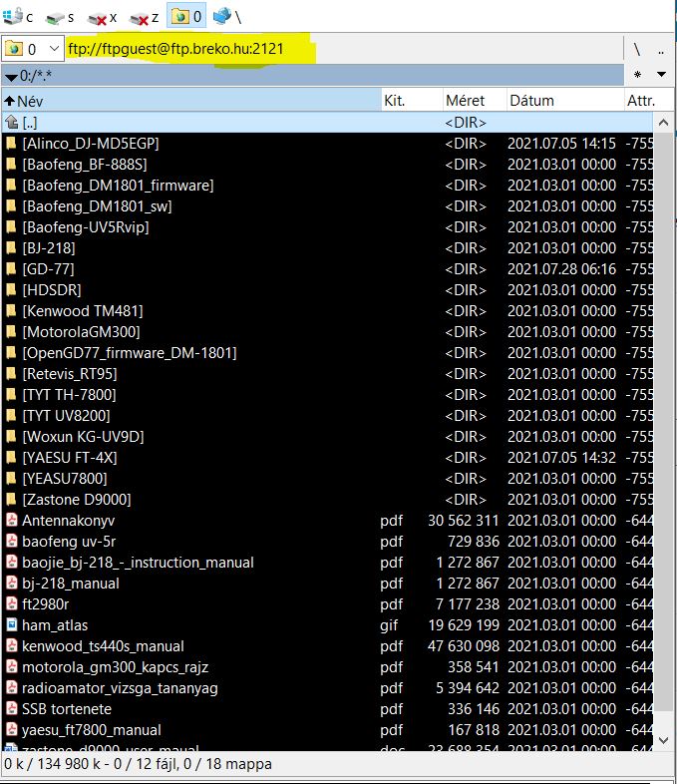Sort by Név column header
677x784 pixels.
pos(191,101)
